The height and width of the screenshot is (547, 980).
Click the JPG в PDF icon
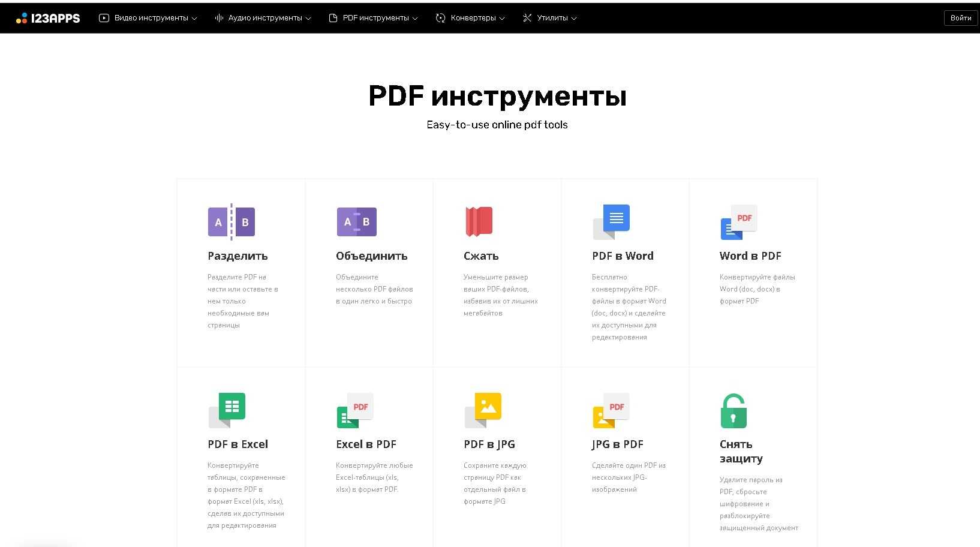point(611,410)
